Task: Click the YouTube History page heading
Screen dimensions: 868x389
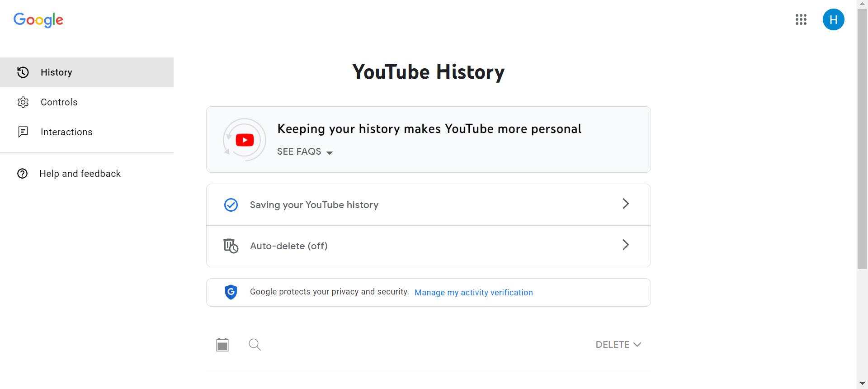Action: click(x=429, y=72)
